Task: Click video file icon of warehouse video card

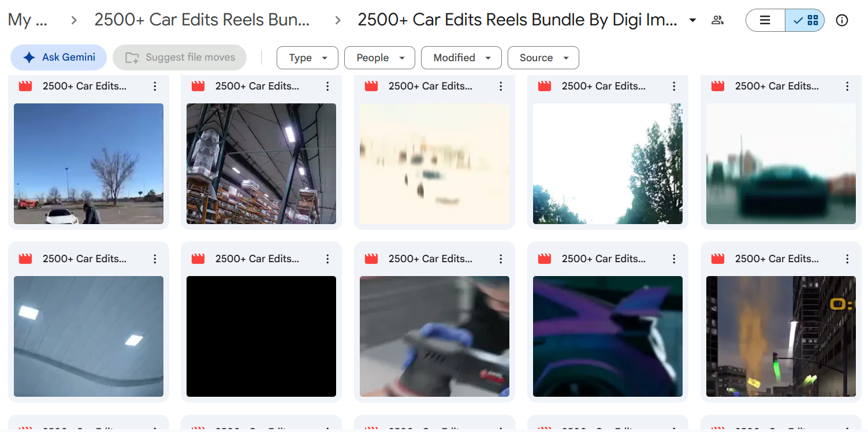Action: (x=198, y=86)
